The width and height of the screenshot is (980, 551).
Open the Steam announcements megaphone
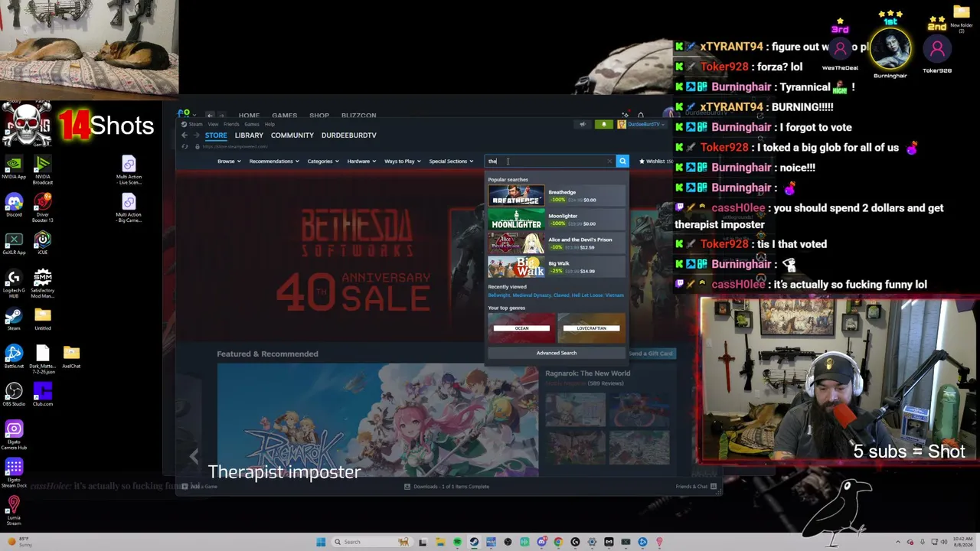pyautogui.click(x=583, y=124)
